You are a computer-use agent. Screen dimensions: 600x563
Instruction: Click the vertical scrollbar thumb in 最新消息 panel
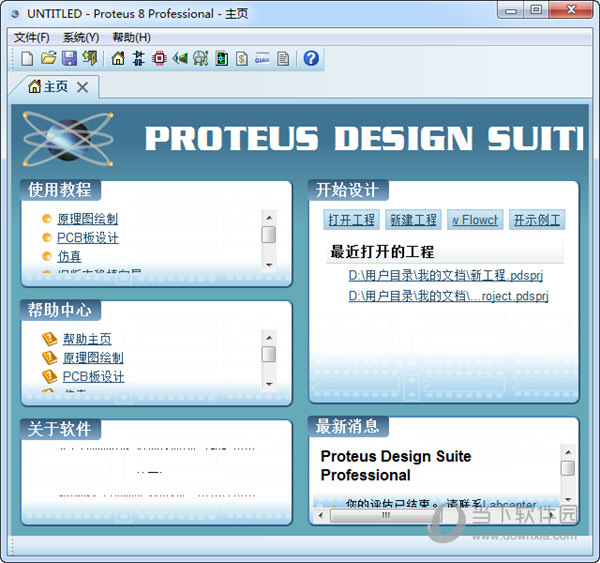[x=568, y=468]
